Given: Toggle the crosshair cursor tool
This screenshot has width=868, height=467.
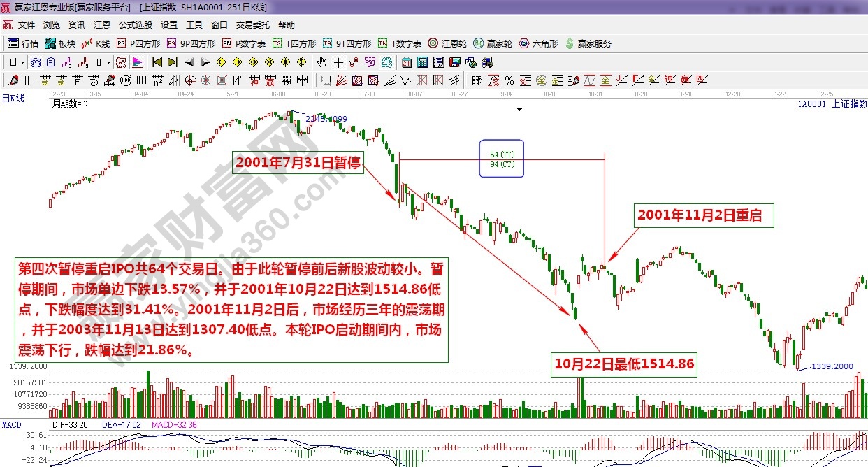Looking at the screenshot, I should click(338, 62).
